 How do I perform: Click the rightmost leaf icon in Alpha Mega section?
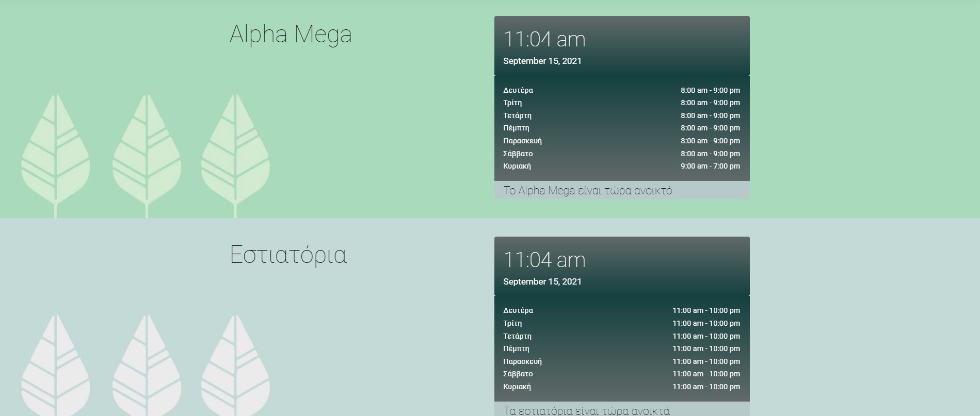(235, 152)
